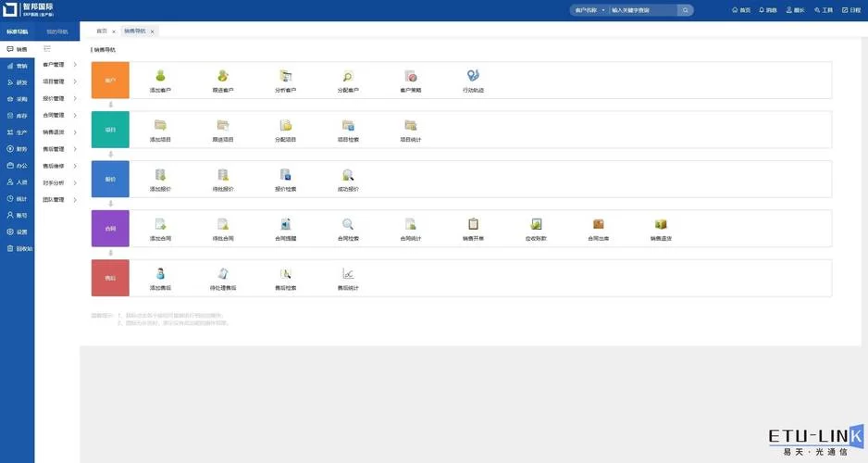
Task: Click the search magnifier button in header
Action: pyautogui.click(x=686, y=10)
